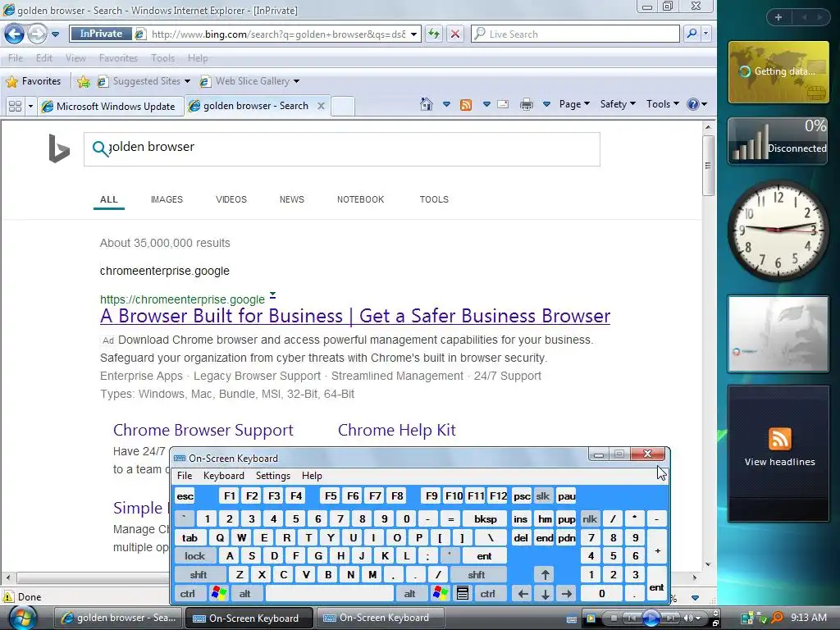This screenshot has height=630, width=840.
Task: Click the Read Mail envelope icon
Action: pyautogui.click(x=503, y=104)
